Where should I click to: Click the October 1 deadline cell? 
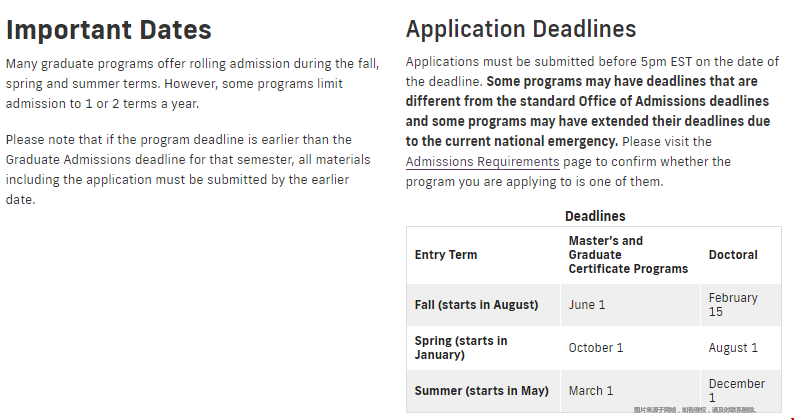pyautogui.click(x=596, y=348)
